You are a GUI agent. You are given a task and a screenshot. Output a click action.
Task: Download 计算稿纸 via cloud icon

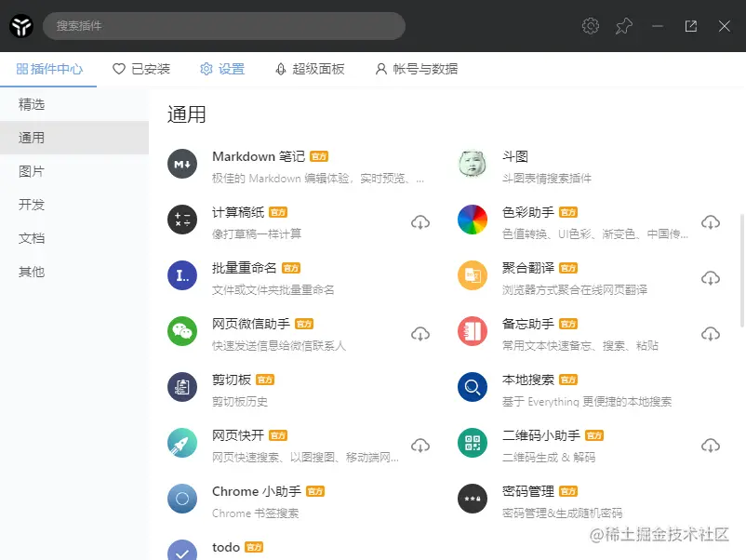[420, 222]
